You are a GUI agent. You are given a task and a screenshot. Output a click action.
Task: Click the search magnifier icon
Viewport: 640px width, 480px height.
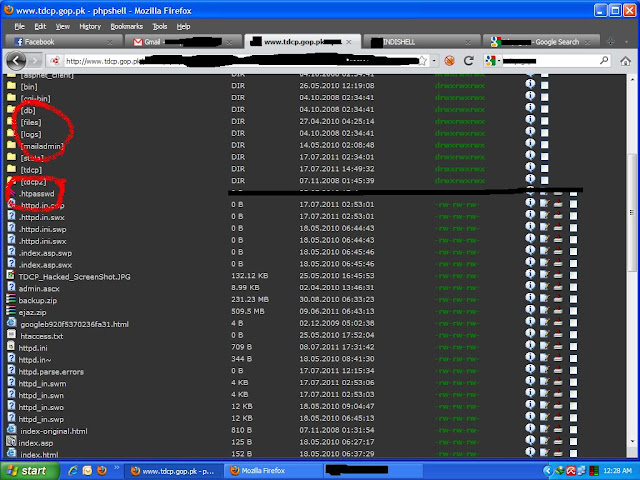point(604,61)
